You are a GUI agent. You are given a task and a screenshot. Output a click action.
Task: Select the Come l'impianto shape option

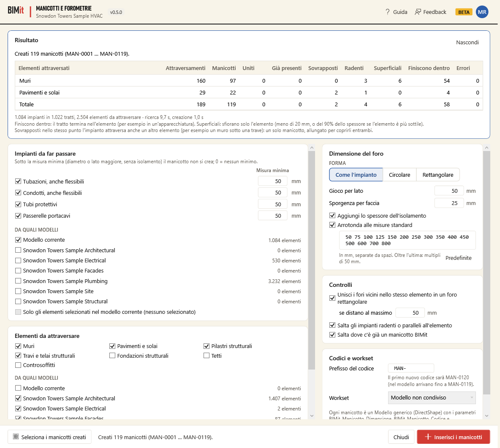(x=356, y=175)
